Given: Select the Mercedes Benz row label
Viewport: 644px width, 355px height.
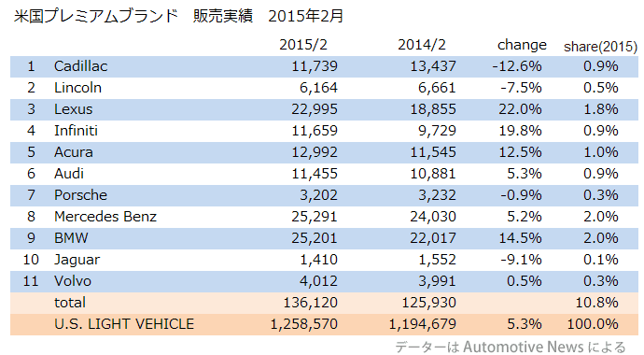Looking at the screenshot, I should point(105,217).
